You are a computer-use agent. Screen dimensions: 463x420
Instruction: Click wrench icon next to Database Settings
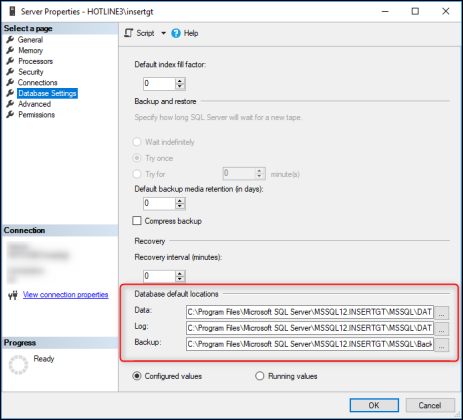click(10, 93)
